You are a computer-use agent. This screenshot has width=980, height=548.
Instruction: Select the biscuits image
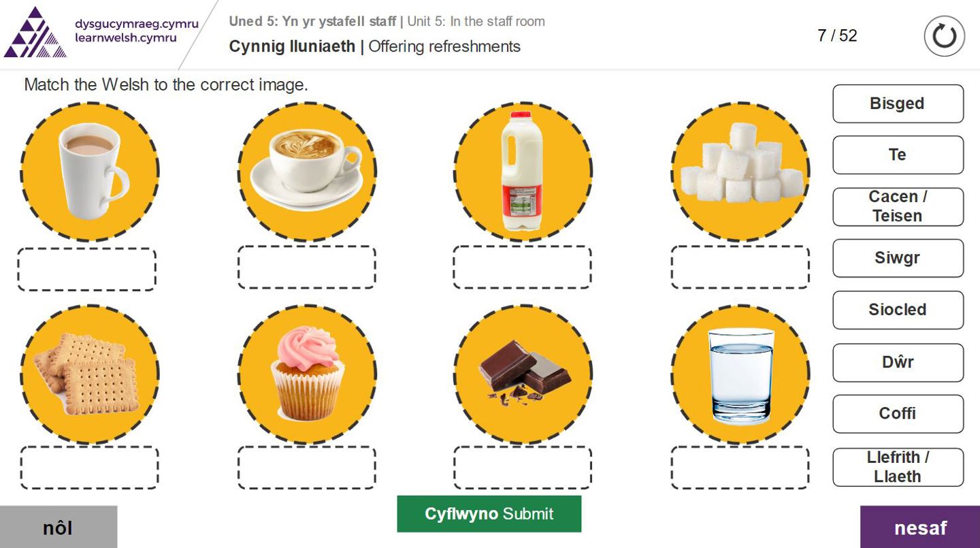89,374
